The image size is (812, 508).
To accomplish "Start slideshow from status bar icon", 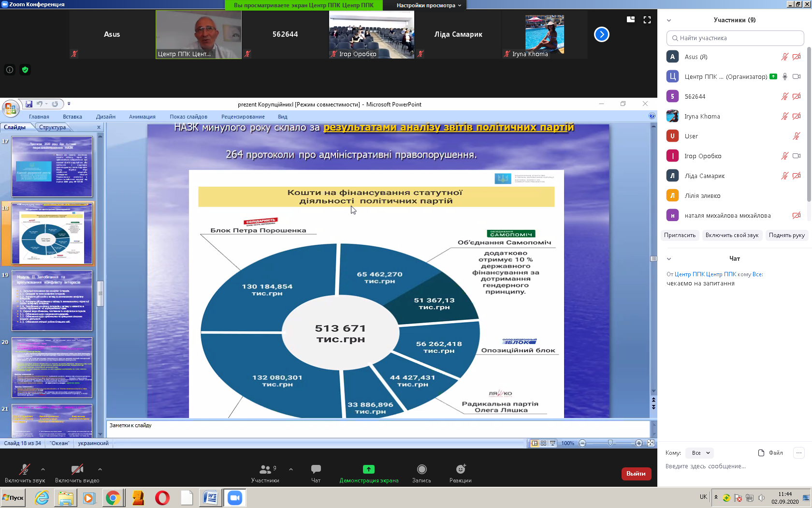I will [x=552, y=443].
